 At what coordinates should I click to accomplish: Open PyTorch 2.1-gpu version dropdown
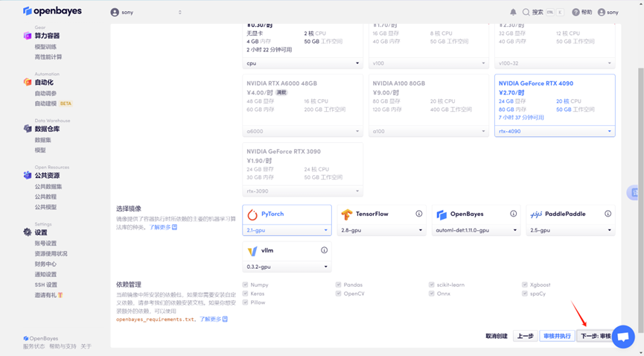pos(287,230)
